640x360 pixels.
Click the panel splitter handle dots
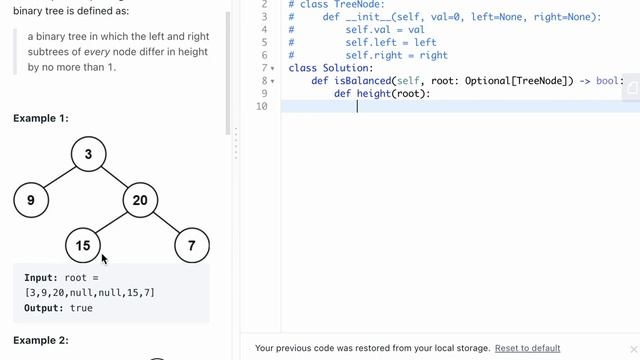(x=236, y=143)
